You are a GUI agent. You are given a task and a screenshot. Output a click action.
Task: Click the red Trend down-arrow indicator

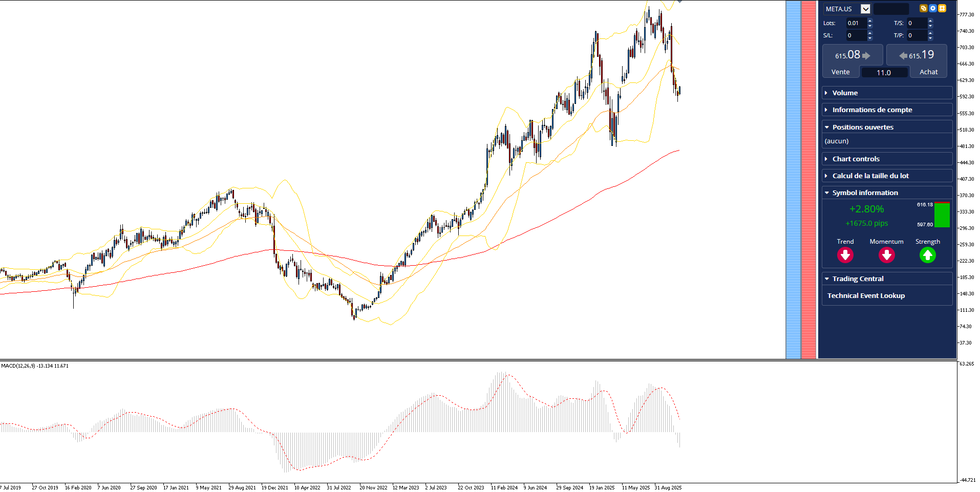click(845, 255)
